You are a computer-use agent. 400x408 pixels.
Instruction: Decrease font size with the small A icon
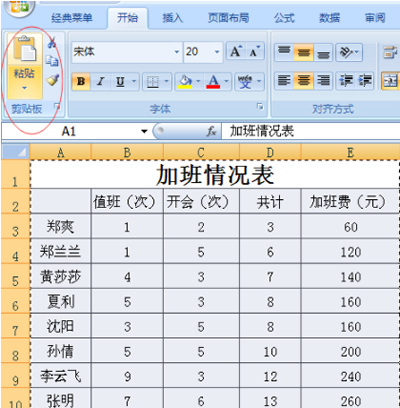pyautogui.click(x=254, y=52)
